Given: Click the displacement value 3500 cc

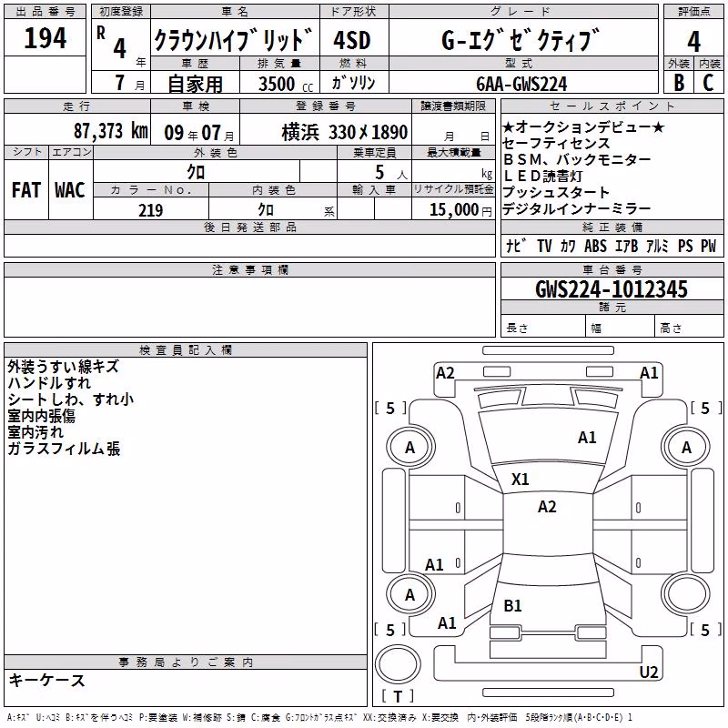Looking at the screenshot, I should pos(286,84).
